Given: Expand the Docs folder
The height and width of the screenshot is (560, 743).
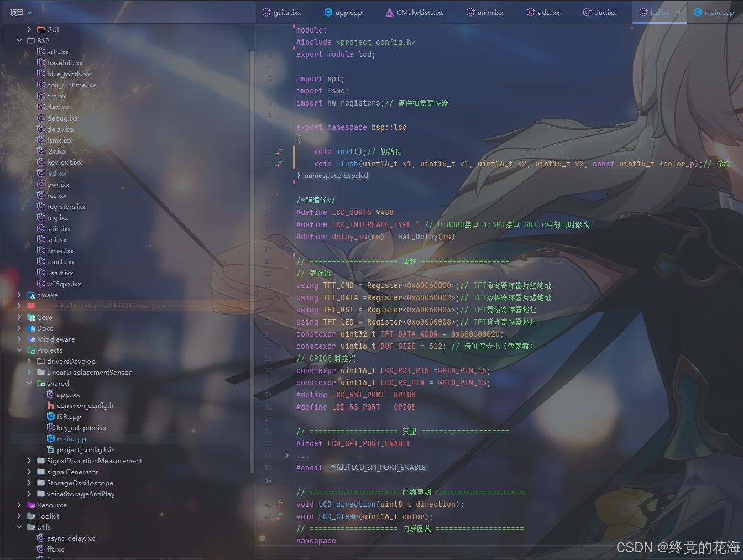Looking at the screenshot, I should coord(19,328).
